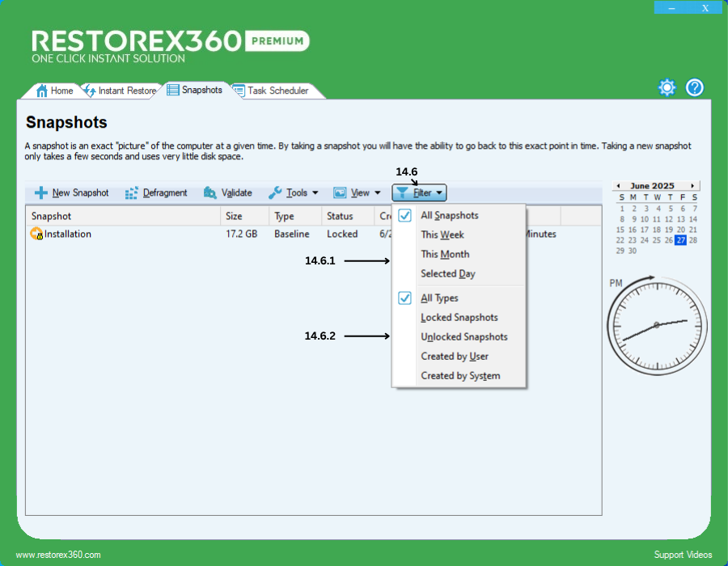Click the New Snapshot plus icon

pyautogui.click(x=41, y=192)
